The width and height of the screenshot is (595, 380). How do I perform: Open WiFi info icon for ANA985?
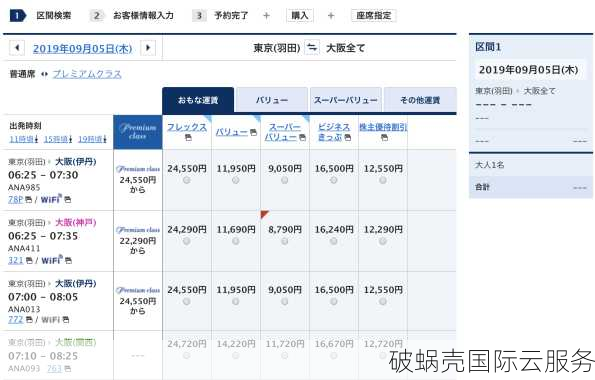(x=68, y=200)
